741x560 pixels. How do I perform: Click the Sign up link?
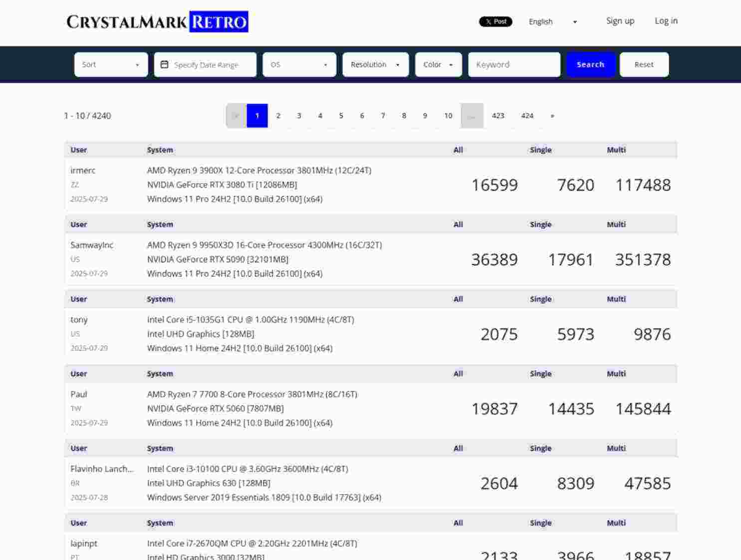(x=620, y=21)
